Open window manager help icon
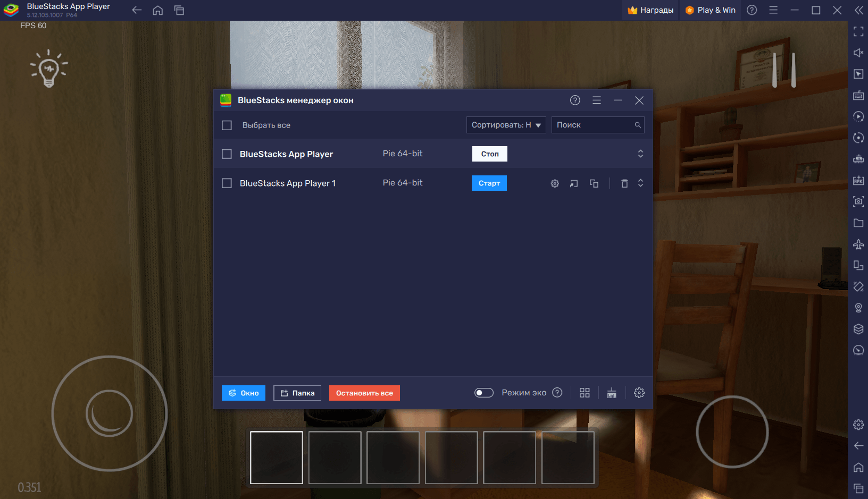The width and height of the screenshot is (868, 499). (575, 100)
